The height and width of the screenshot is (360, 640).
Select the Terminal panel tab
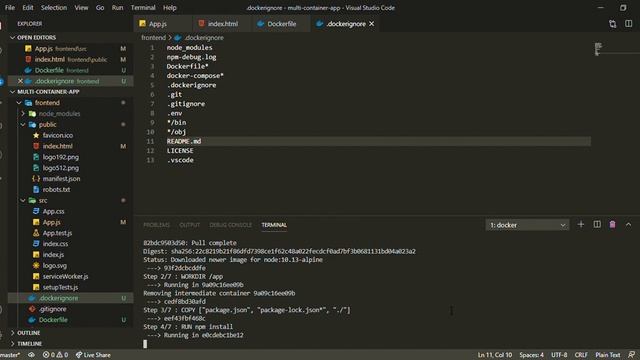(x=274, y=225)
